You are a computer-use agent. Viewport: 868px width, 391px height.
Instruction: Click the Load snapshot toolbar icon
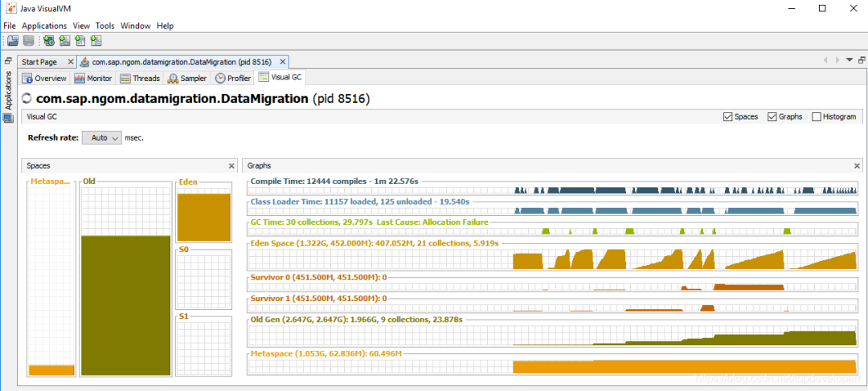(13, 40)
